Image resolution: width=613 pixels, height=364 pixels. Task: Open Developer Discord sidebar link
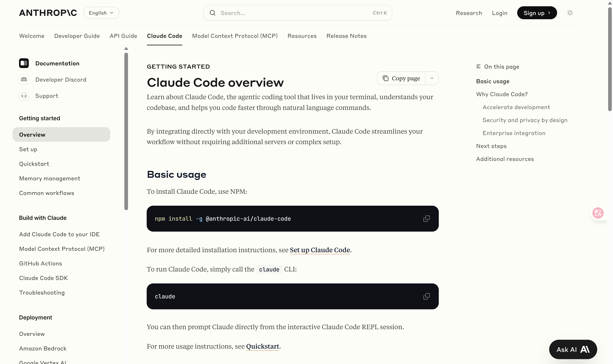click(61, 80)
